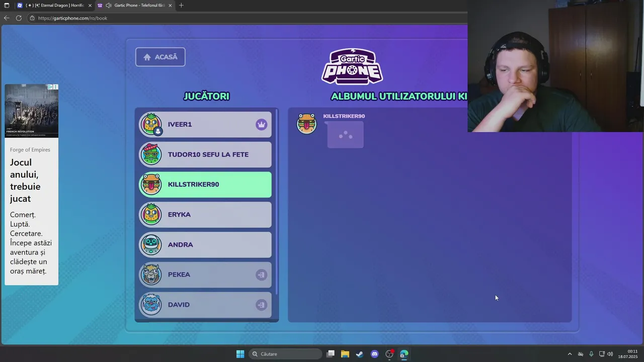Screen dimensions: 644x362
Task: Click DAVID's blue yeti avatar
Action: [151, 305]
